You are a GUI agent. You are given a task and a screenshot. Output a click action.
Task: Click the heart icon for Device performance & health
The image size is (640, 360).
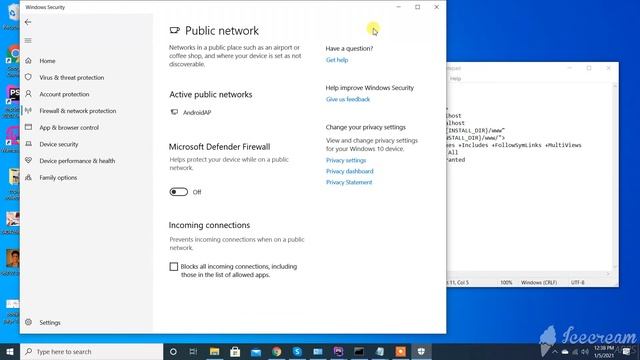click(x=28, y=160)
